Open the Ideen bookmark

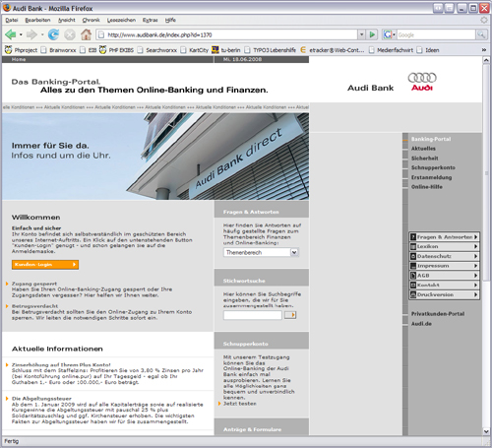coord(428,50)
